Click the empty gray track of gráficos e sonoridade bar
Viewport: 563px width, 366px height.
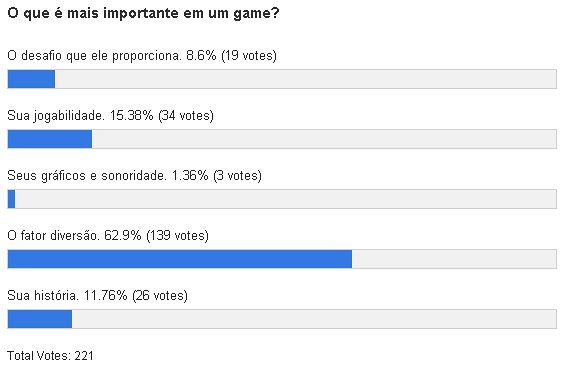285,199
